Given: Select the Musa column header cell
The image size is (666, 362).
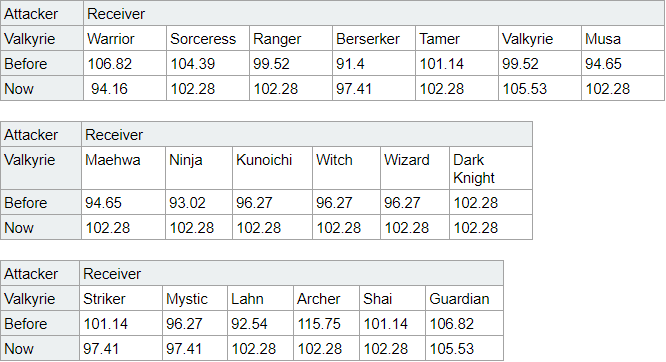Looking at the screenshot, I should 623,39.
